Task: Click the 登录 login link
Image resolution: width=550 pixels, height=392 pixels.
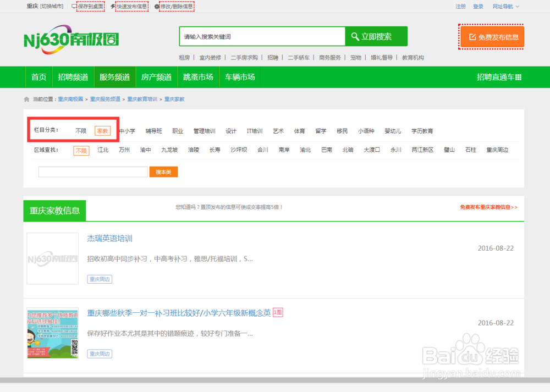Action: coord(478,6)
